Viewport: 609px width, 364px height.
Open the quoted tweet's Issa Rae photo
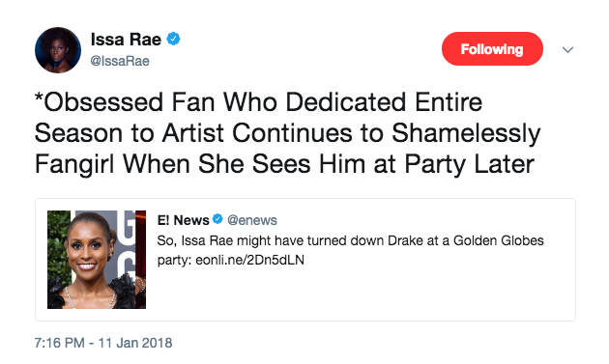97,260
